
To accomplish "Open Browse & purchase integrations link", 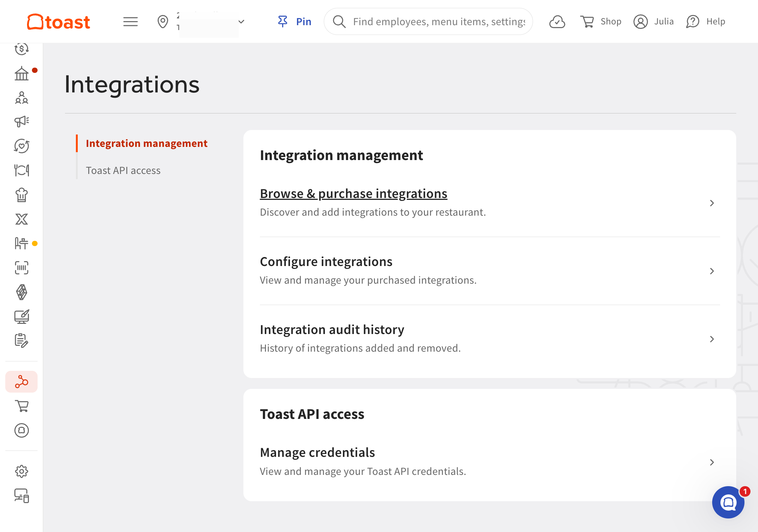I will (x=353, y=194).
